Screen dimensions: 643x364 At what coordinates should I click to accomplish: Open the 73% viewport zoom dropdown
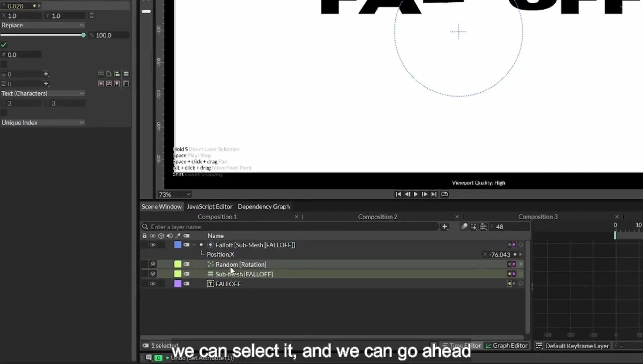click(x=174, y=194)
